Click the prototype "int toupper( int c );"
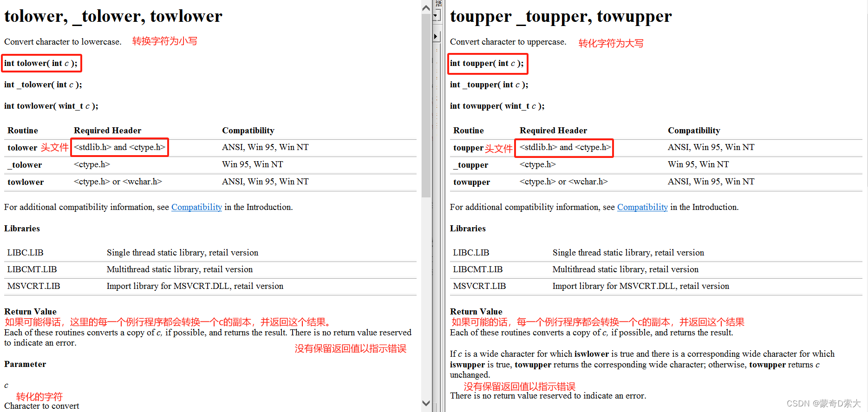 click(x=487, y=63)
